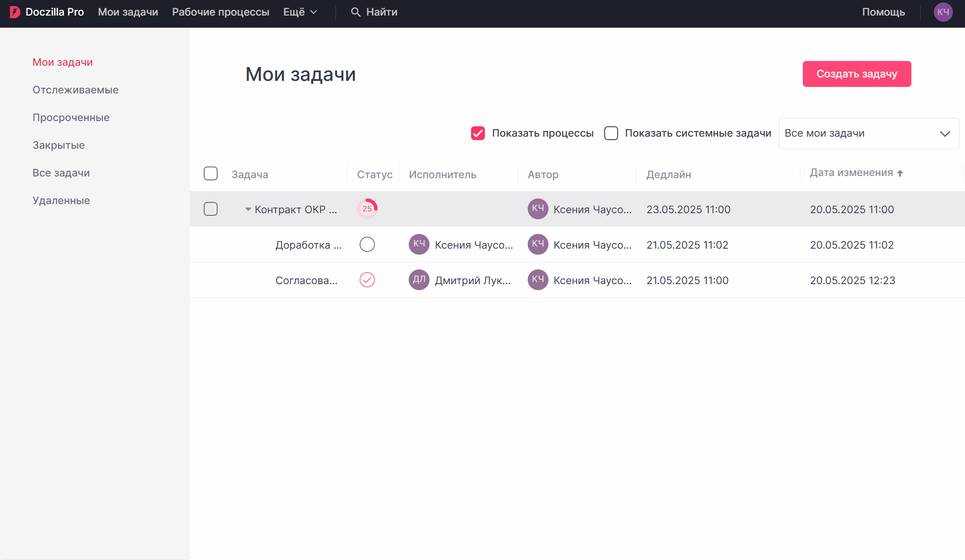Show Закрытые tasks in sidebar
This screenshot has width=965, height=560.
pyautogui.click(x=59, y=145)
